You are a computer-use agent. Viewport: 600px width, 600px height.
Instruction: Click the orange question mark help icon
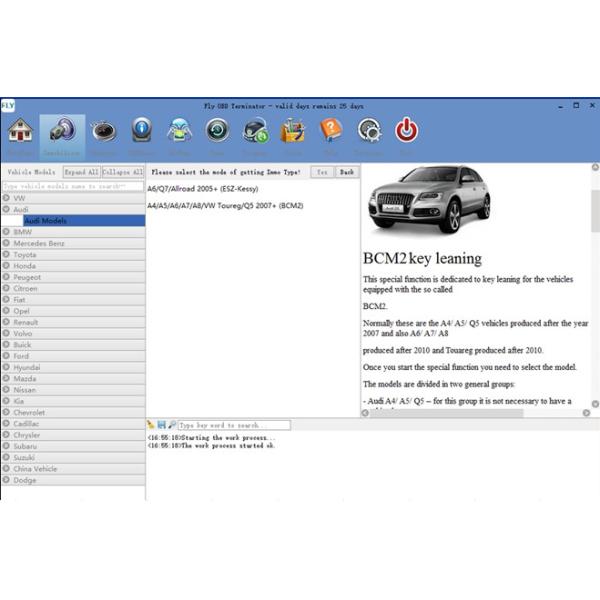click(x=330, y=131)
